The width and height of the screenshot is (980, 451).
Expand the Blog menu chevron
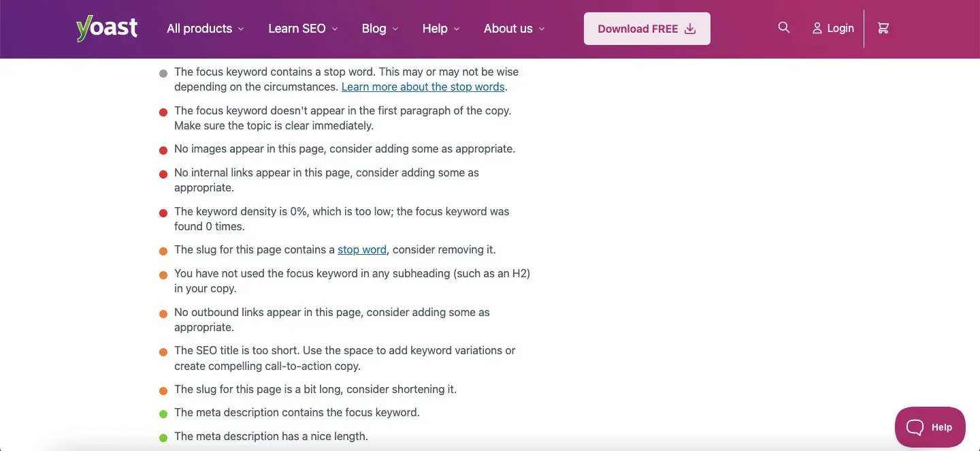point(395,29)
